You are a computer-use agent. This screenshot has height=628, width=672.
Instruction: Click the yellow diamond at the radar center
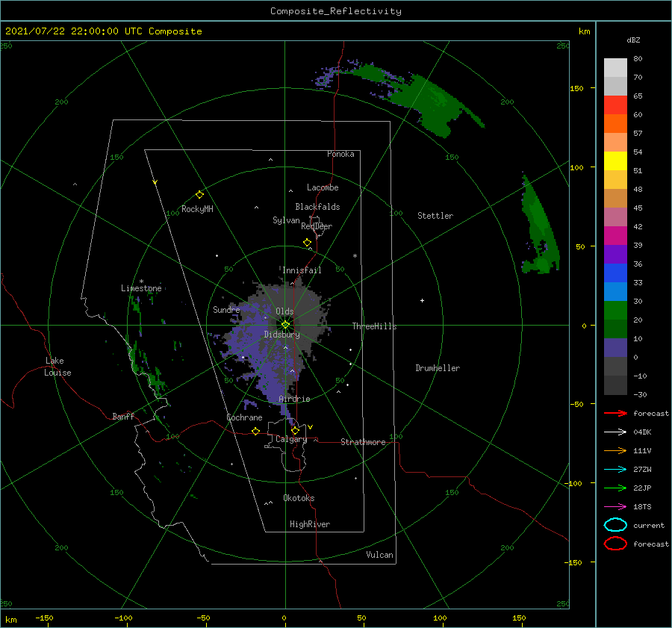[x=285, y=325]
